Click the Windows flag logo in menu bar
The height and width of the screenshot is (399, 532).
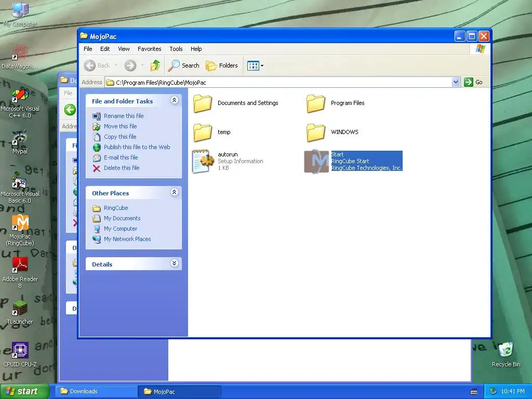[480, 49]
